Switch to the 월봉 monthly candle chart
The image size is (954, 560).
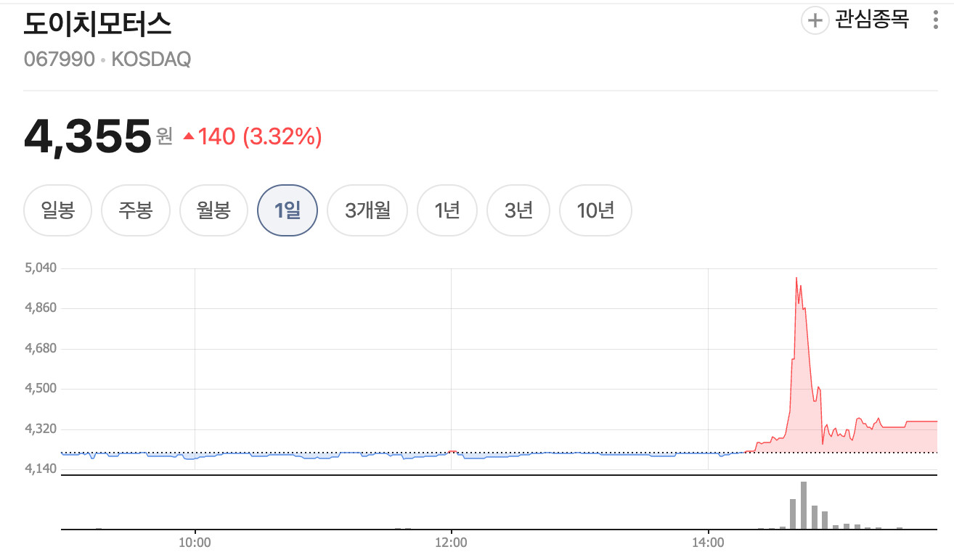(213, 211)
